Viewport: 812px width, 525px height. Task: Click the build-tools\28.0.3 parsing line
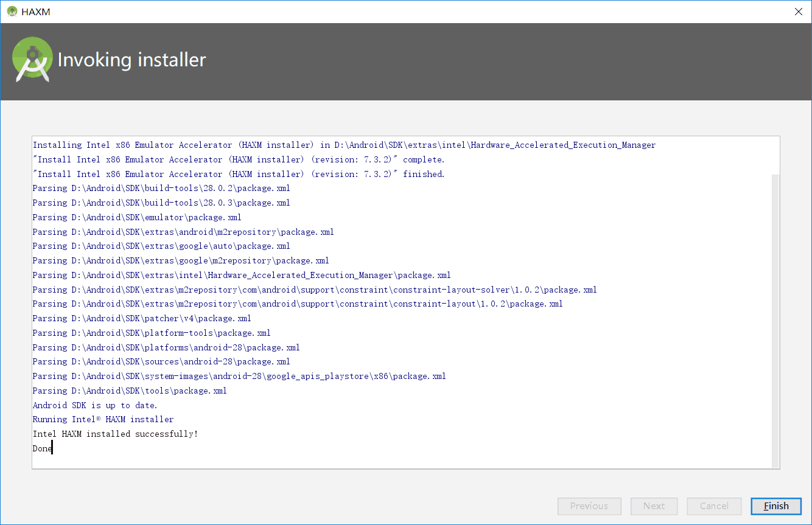(161, 203)
